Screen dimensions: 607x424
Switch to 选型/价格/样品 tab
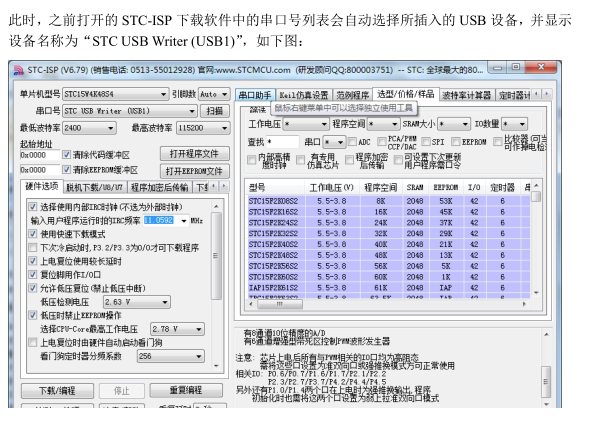coord(406,94)
